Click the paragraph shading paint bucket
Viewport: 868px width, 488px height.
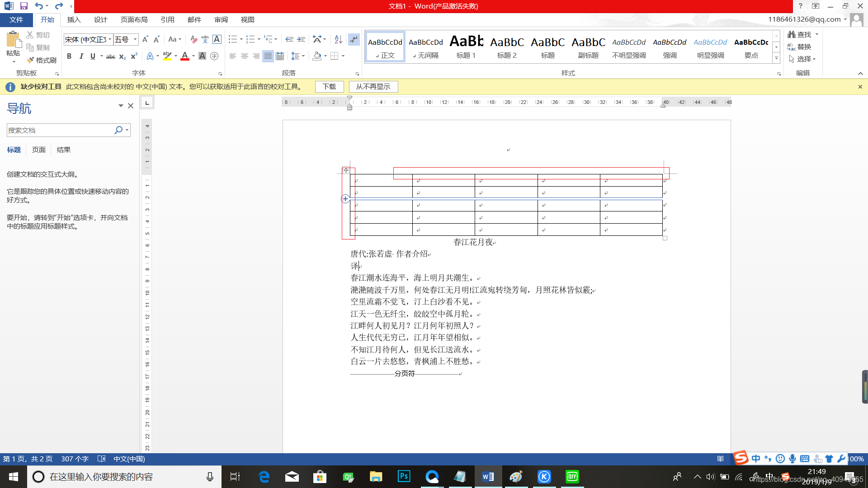pos(317,56)
